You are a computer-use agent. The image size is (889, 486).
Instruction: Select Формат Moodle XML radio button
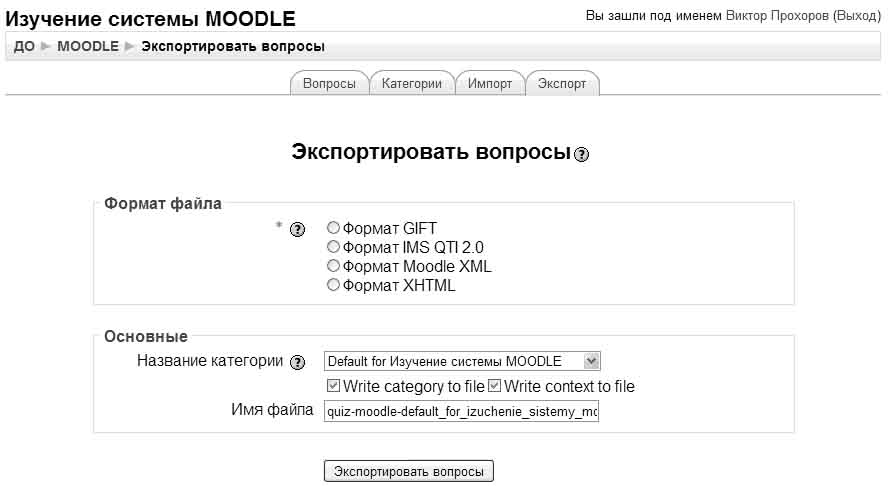click(x=334, y=267)
